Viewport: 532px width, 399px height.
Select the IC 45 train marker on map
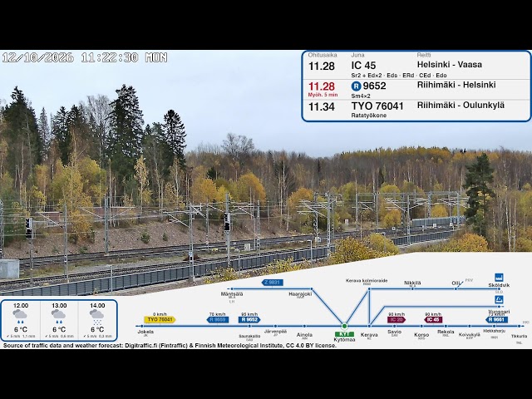(433, 319)
